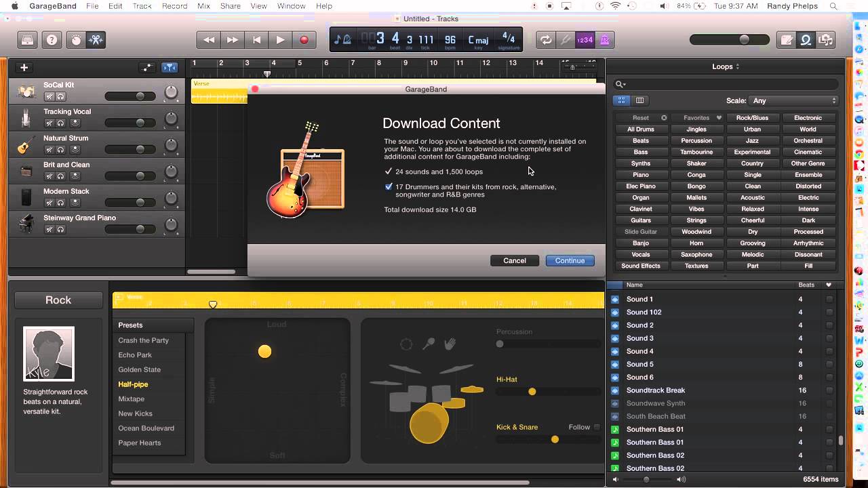Mute the Natural Strum track
The height and width of the screenshot is (488, 868).
49,149
